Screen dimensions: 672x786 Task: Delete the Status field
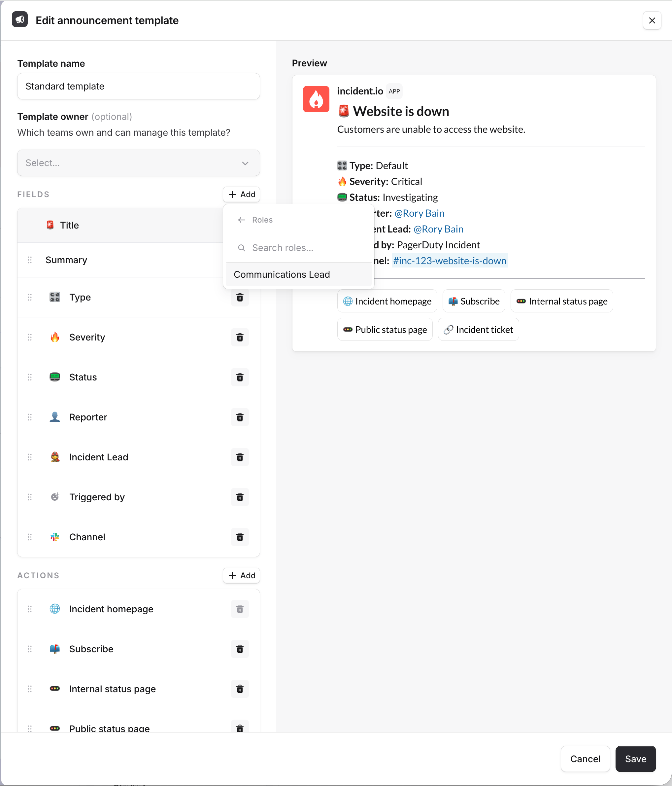240,377
